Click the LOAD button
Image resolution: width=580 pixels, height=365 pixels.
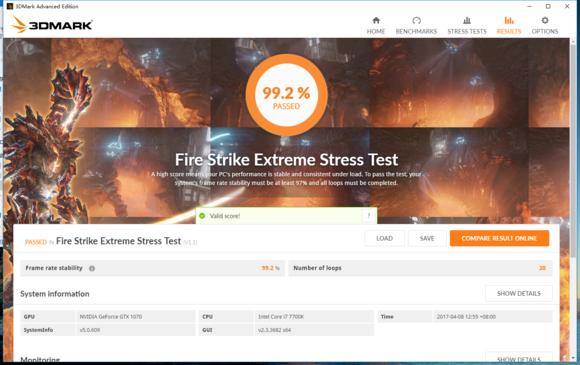tap(384, 239)
